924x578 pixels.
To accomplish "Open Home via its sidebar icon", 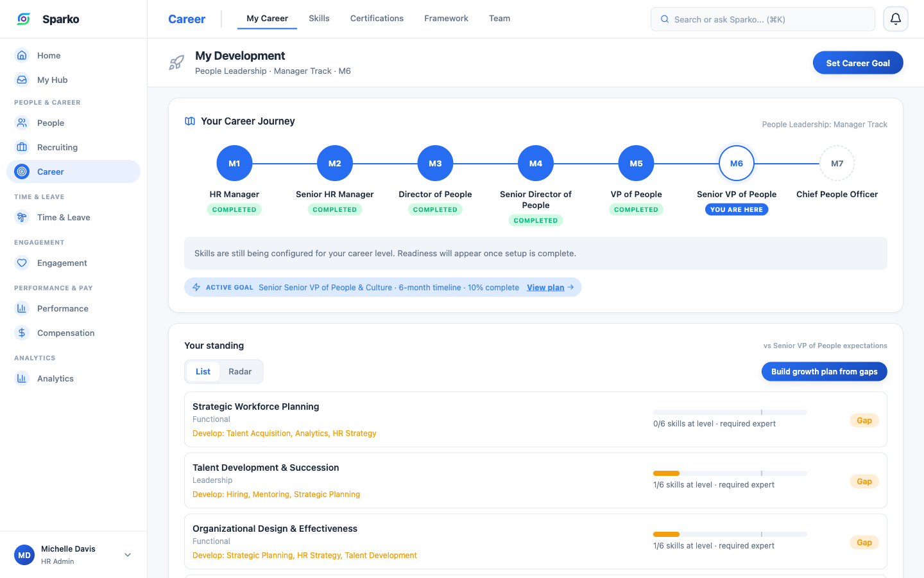I will coord(22,55).
